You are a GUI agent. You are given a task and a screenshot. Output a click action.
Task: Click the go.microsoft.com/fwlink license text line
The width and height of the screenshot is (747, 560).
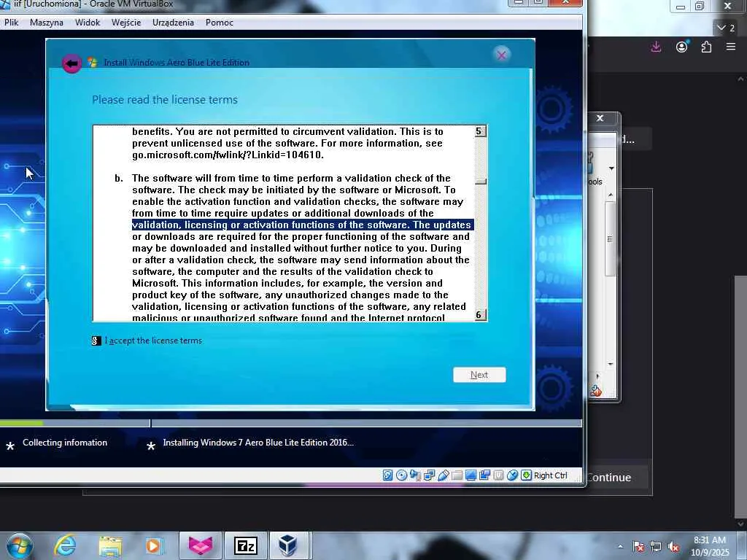pos(228,155)
